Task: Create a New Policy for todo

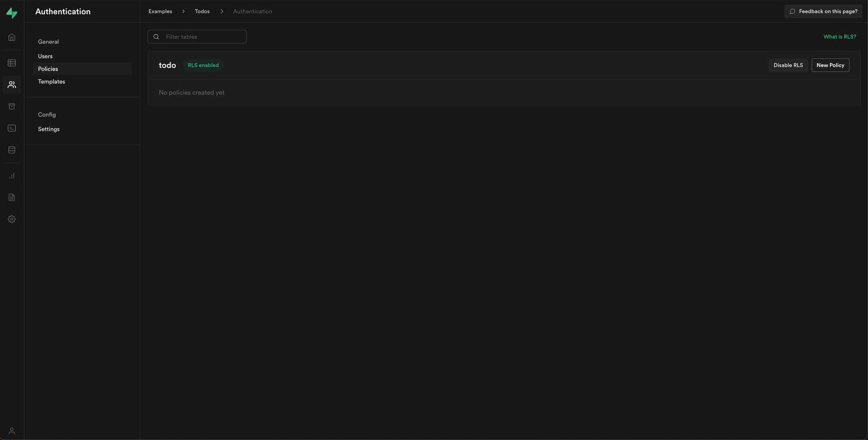Action: pos(830,65)
